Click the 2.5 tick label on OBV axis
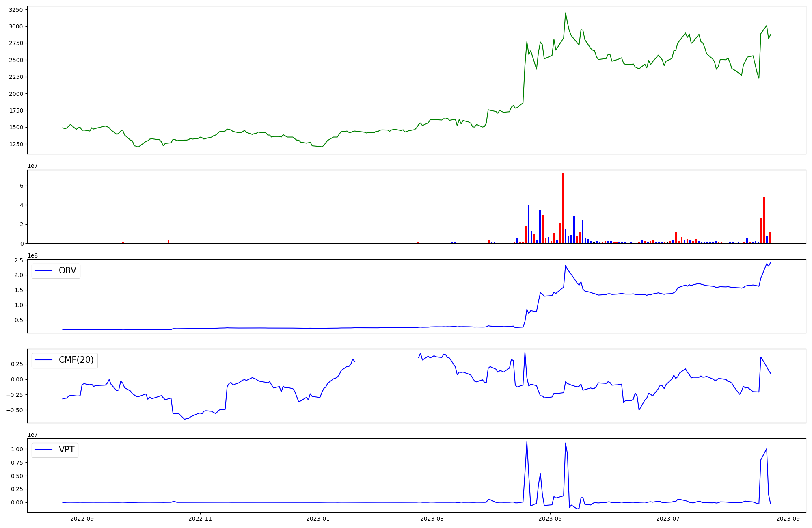The width and height of the screenshot is (812, 528). [x=19, y=260]
